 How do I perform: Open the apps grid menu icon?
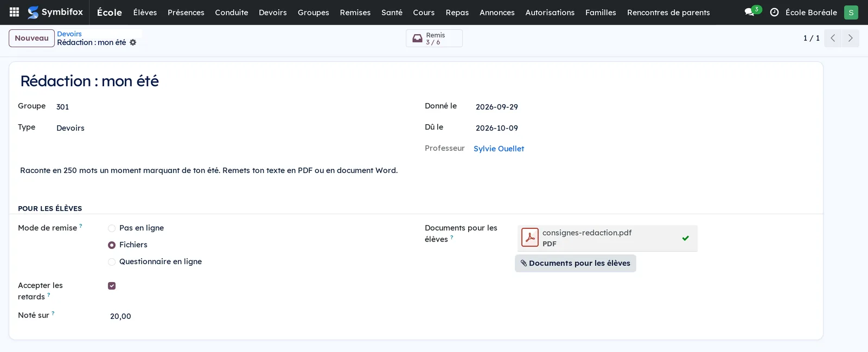click(15, 12)
